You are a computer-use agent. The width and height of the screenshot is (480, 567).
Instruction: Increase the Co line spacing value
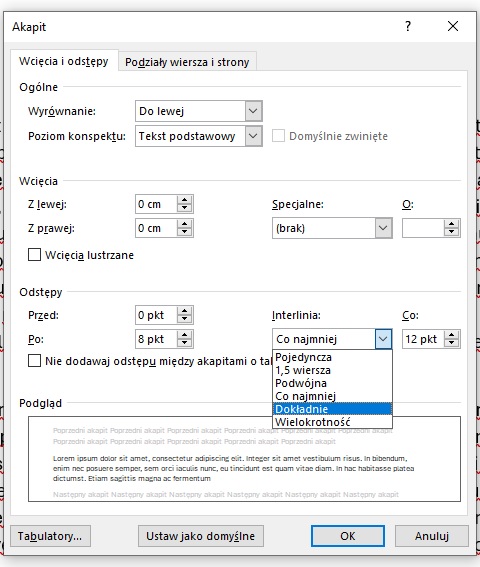[x=451, y=335]
